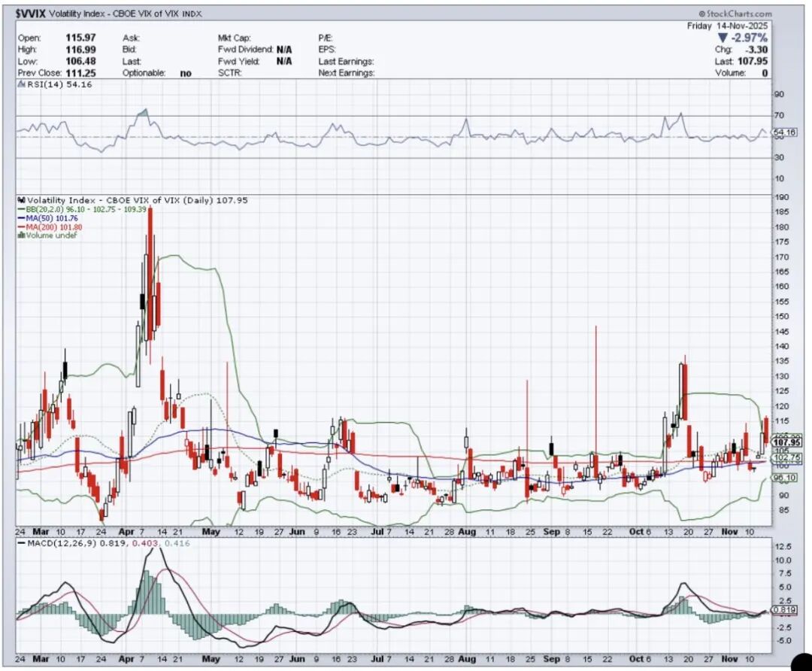Click the MACD signal value 0.403
This screenshot has width=812, height=671.
pyautogui.click(x=144, y=543)
